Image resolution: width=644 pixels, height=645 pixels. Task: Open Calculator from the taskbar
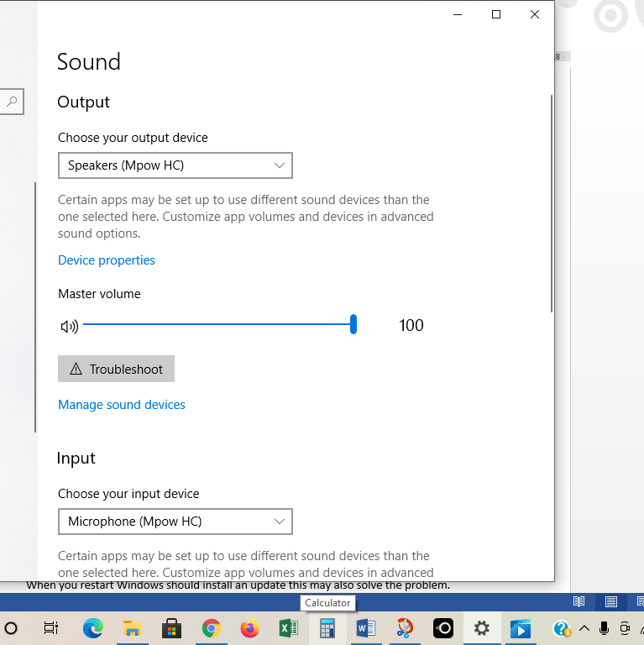(x=327, y=628)
